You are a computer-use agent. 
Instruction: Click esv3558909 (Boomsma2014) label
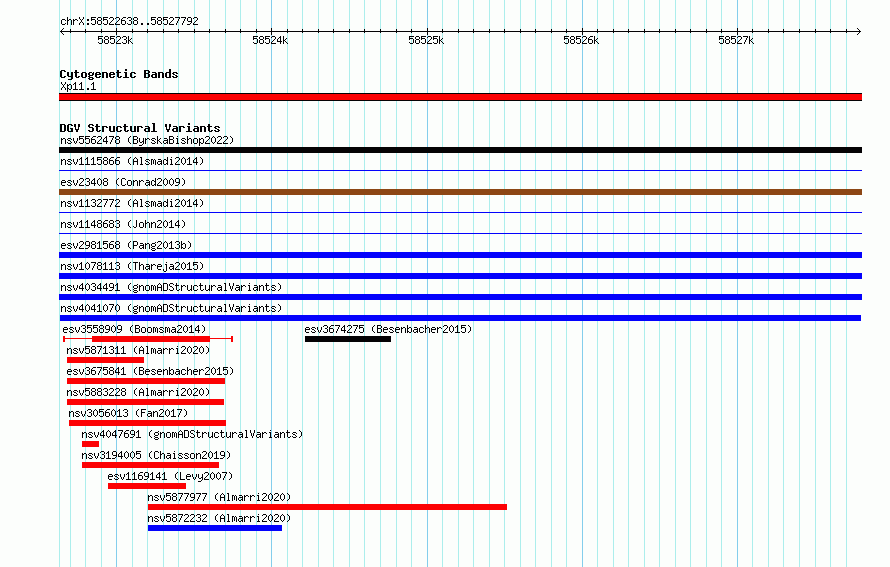click(x=135, y=329)
